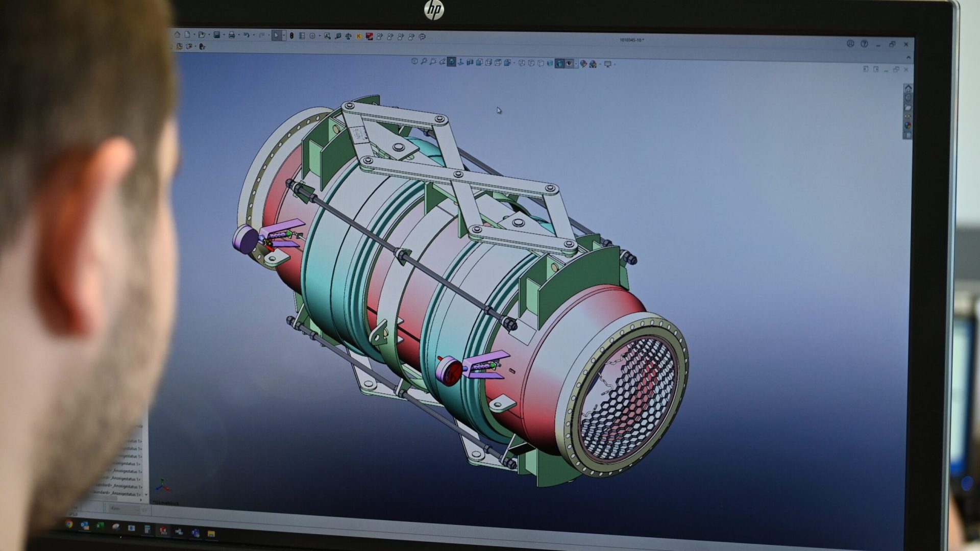Open Outlook from taskbar
980x551 pixels.
point(85,525)
